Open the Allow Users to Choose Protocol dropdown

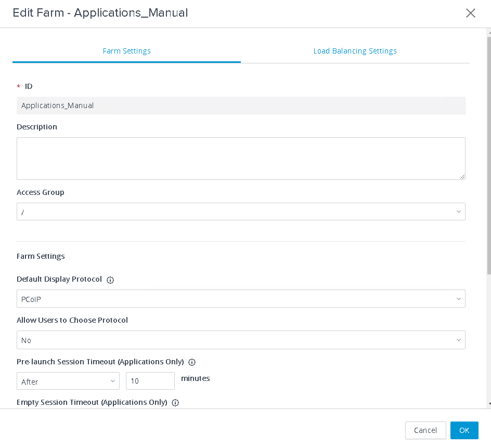point(241,340)
